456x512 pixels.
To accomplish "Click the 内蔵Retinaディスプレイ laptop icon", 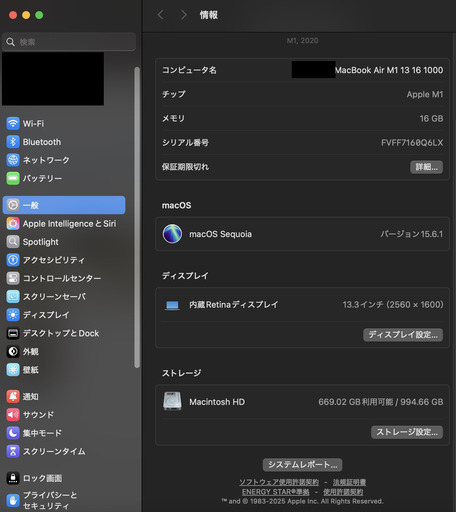I will pos(172,305).
